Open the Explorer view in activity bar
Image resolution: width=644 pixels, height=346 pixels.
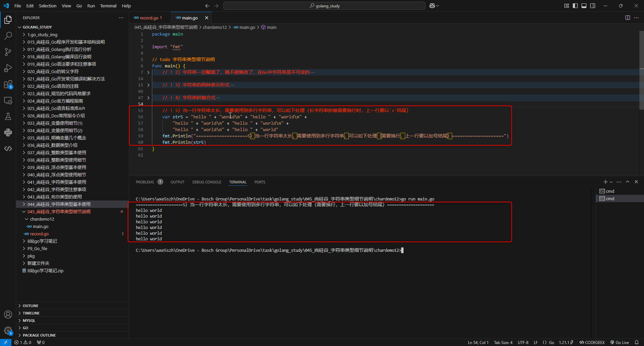[8, 20]
